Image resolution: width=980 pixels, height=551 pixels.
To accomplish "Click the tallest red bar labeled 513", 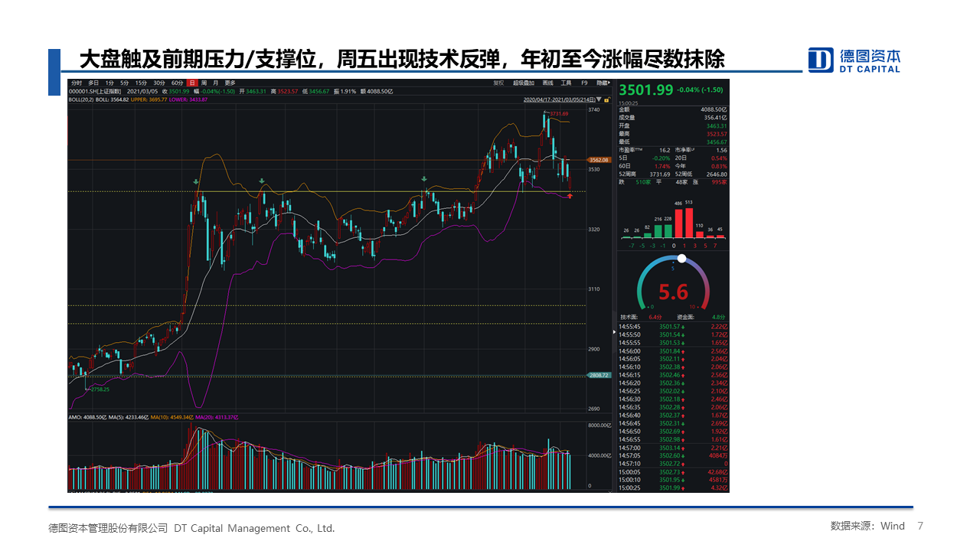I will (x=688, y=223).
